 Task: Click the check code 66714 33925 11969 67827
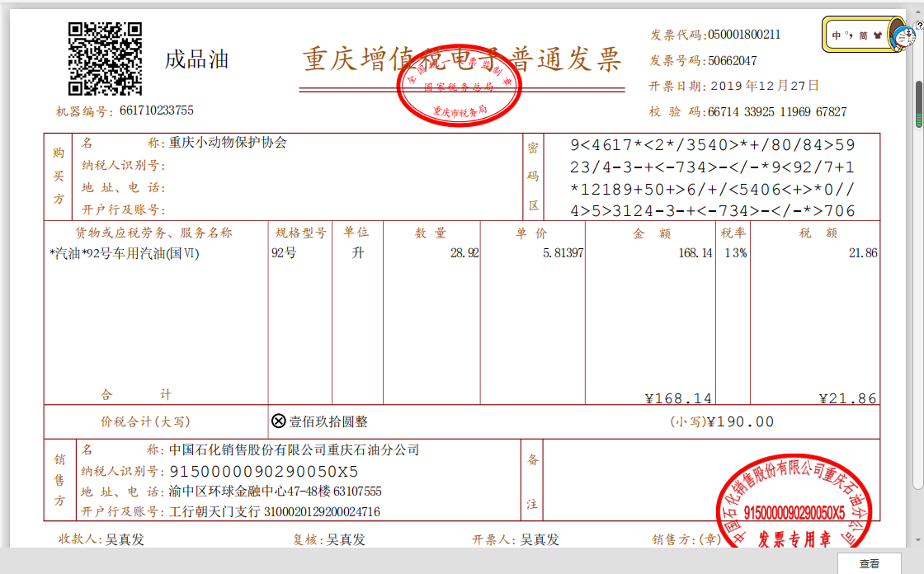pos(777,112)
